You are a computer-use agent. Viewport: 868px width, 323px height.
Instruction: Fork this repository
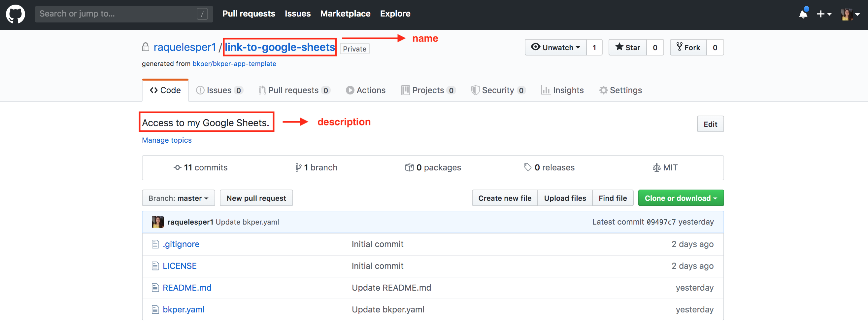click(x=688, y=48)
